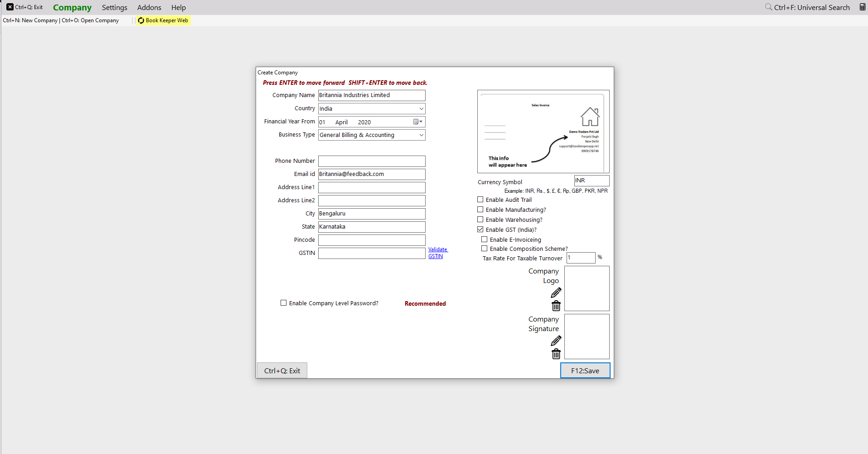Screen dimensions: 868x454
Task: Click the Pincode input field
Action: tap(372, 240)
